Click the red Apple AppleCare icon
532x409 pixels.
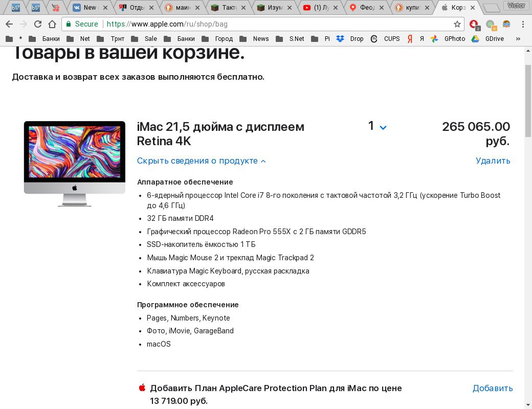(x=142, y=388)
